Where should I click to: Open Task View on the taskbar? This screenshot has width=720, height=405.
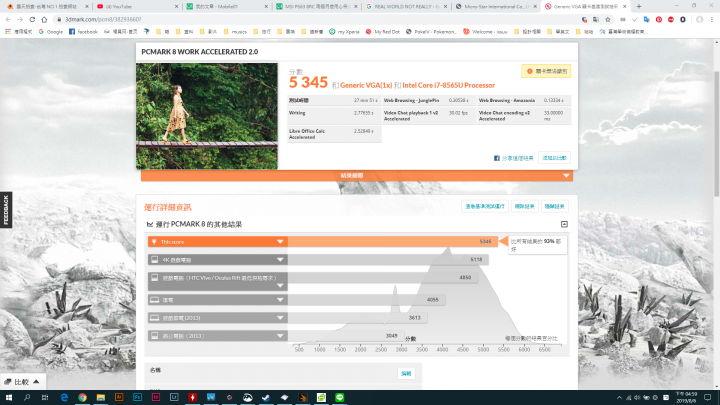pos(45,397)
